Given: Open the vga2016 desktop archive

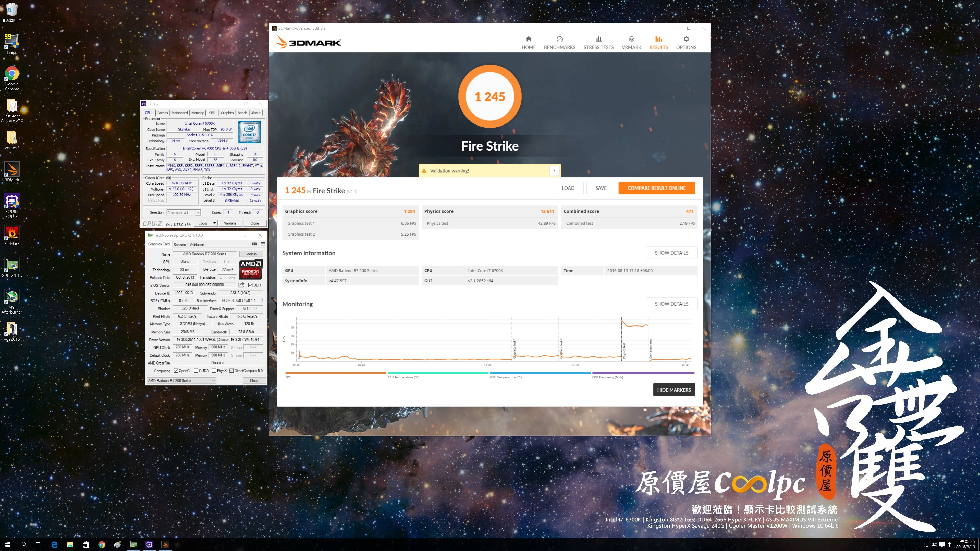Looking at the screenshot, I should tap(12, 332).
